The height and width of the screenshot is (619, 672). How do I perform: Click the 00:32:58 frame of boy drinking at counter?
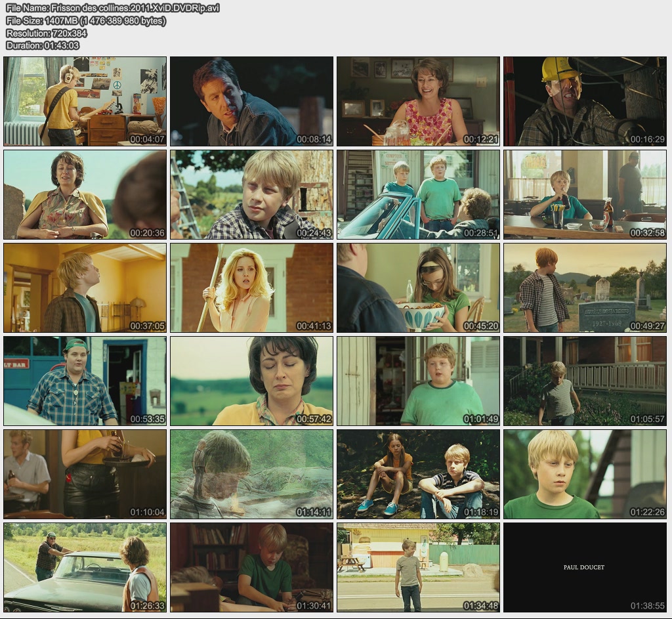coord(585,194)
